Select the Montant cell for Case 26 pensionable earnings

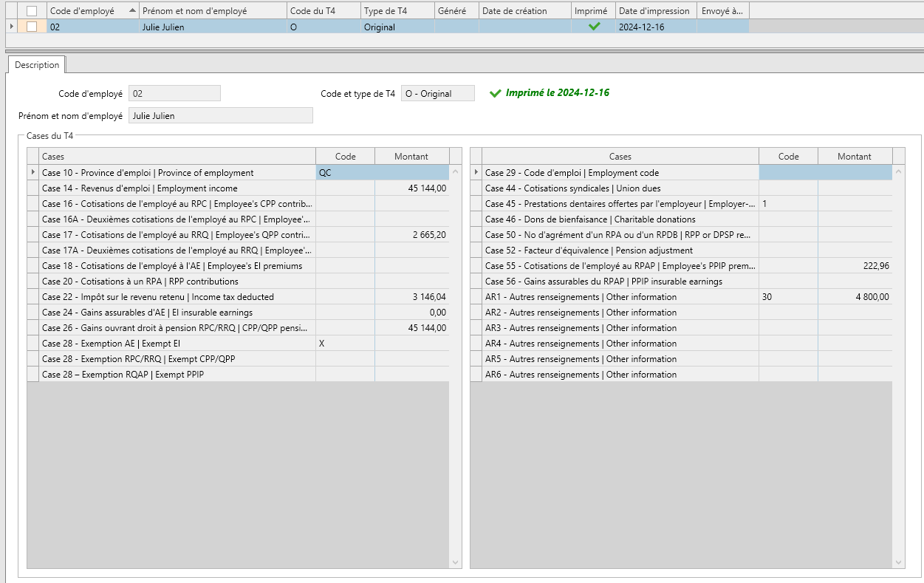412,328
